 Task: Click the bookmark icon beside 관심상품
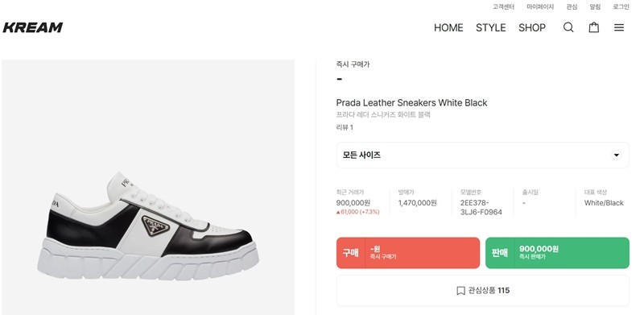[x=460, y=291]
